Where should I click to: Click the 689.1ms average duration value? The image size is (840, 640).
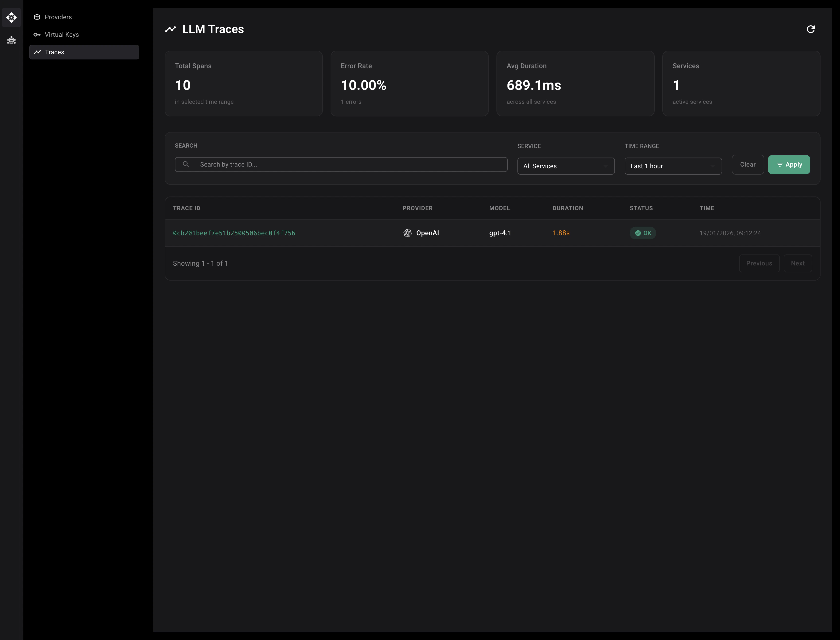point(534,85)
